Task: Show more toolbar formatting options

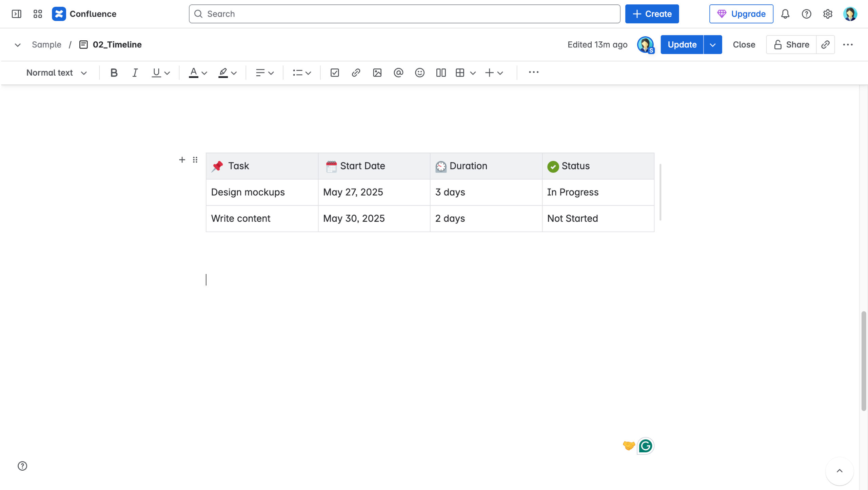Action: [533, 72]
